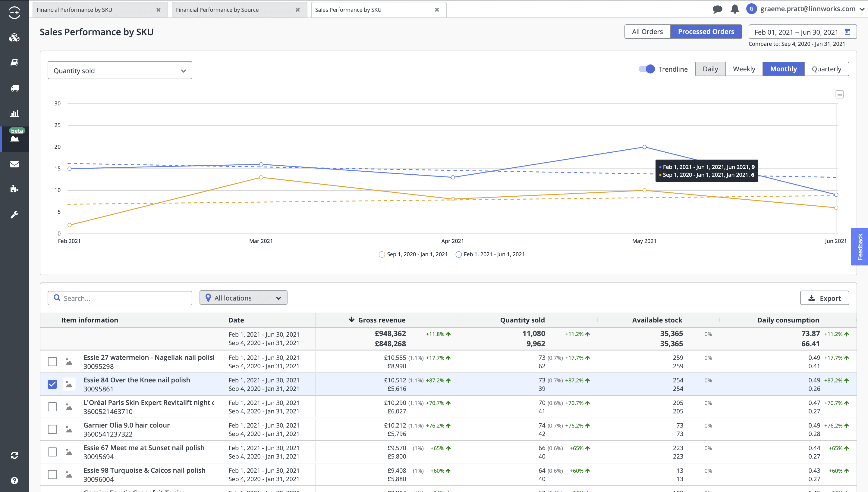The height and width of the screenshot is (492, 868).
Task: Open the calendar icon in date range
Action: click(848, 32)
